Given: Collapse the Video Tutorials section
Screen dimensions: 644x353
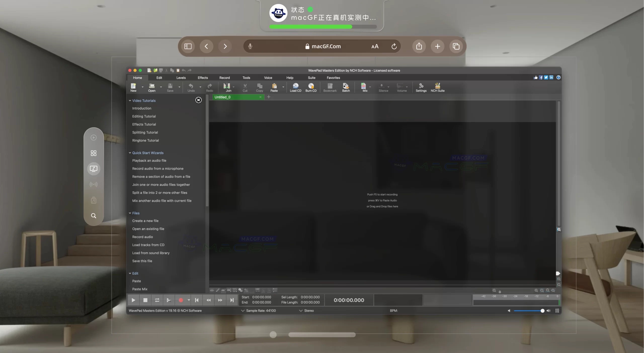Looking at the screenshot, I should [x=130, y=100].
